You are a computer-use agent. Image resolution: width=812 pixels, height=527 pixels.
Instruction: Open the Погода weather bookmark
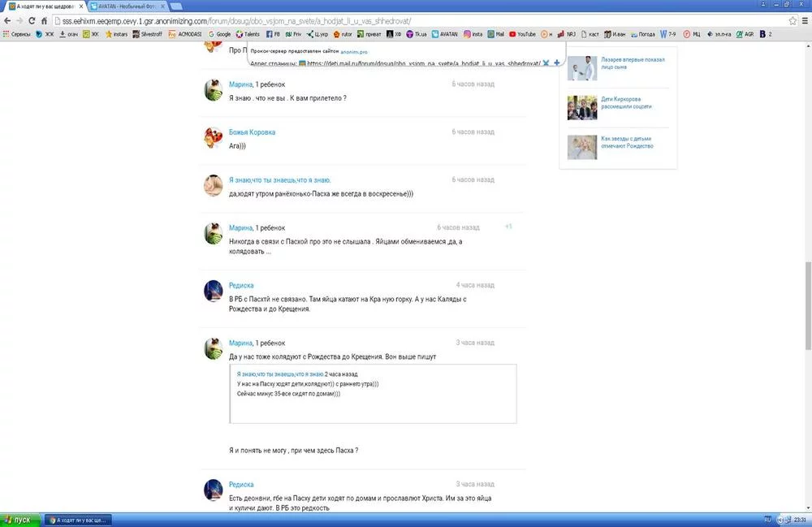click(x=642, y=34)
